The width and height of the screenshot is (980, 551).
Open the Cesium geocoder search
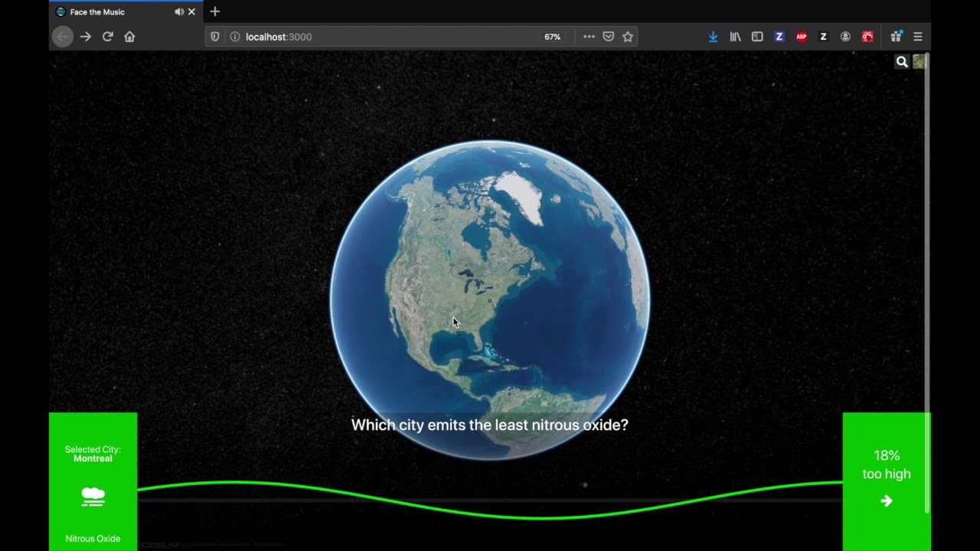tap(902, 62)
